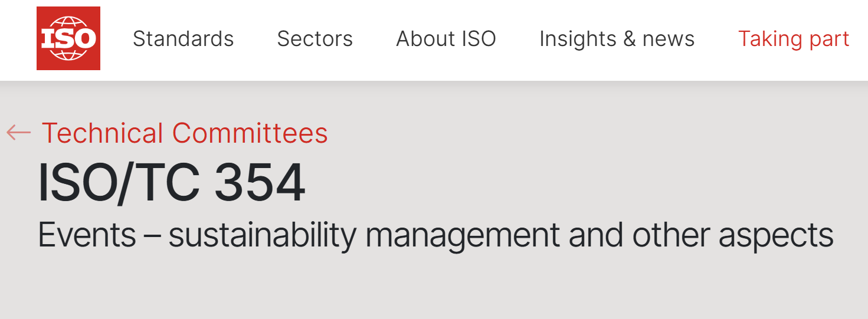868x319 pixels.
Task: Select the highlighted Taking part menu
Action: (x=794, y=39)
